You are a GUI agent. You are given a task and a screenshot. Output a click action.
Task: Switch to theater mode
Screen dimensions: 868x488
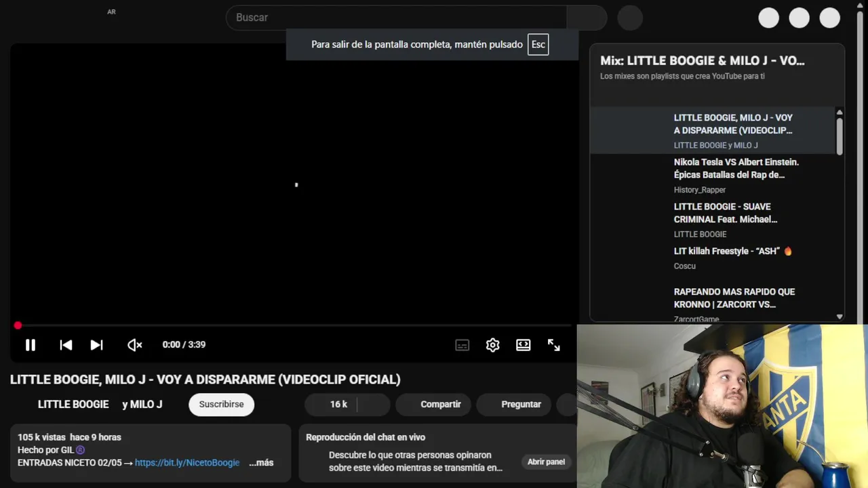(x=524, y=345)
